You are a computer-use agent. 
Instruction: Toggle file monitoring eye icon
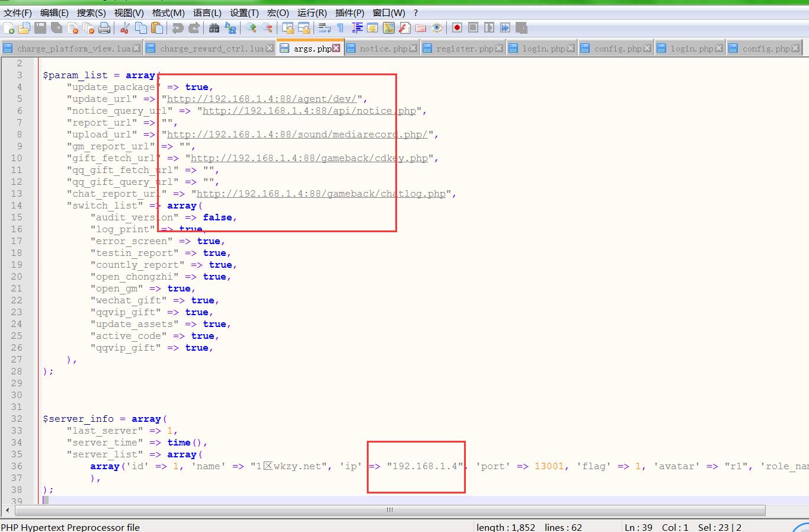(x=437, y=28)
